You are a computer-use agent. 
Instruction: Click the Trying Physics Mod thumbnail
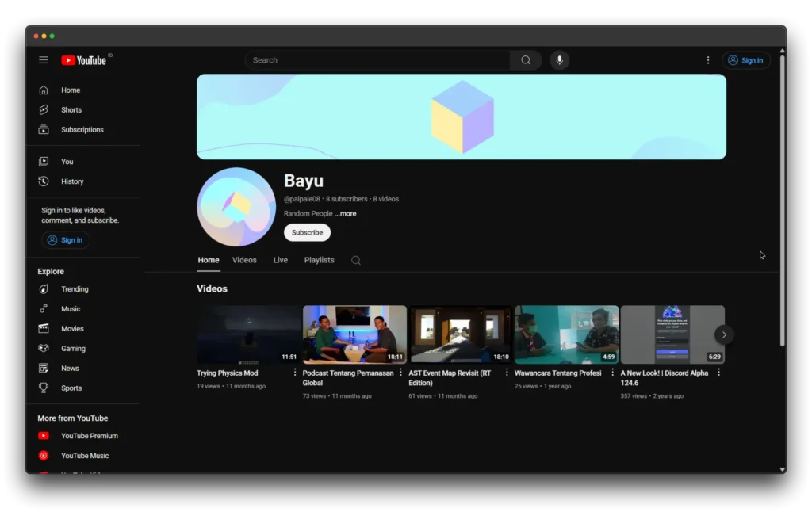pos(248,334)
